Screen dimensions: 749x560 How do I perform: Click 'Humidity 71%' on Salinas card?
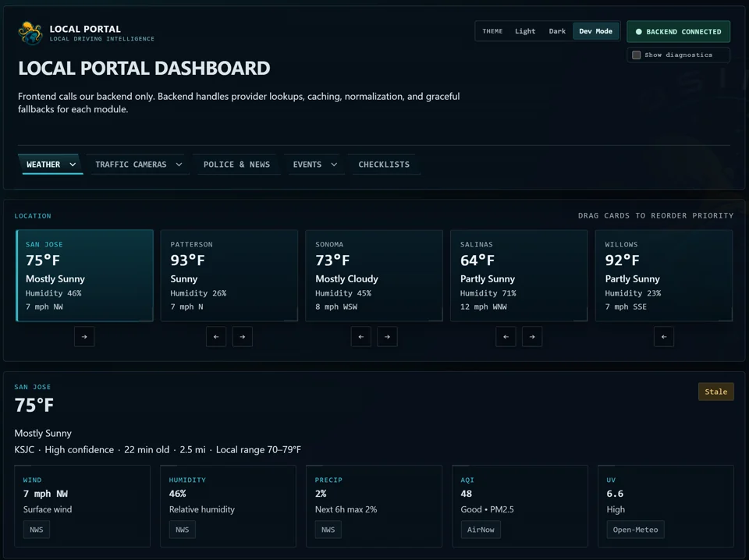point(488,293)
